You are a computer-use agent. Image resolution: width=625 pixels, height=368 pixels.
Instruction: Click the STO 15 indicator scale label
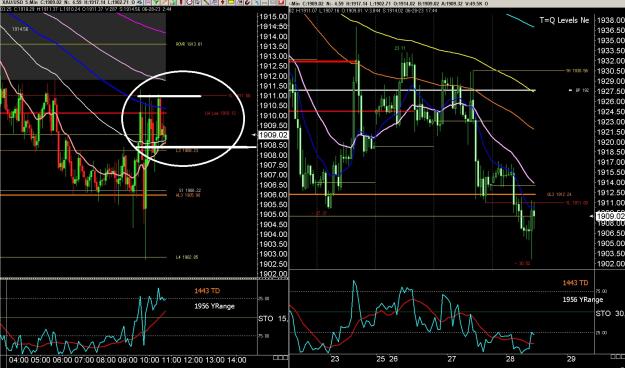pyautogui.click(x=273, y=319)
